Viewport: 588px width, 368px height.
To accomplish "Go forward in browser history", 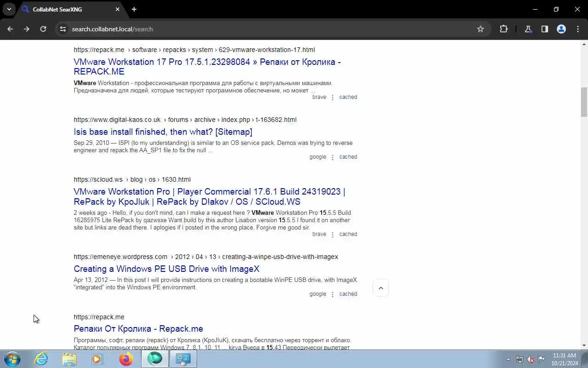I will (27, 29).
